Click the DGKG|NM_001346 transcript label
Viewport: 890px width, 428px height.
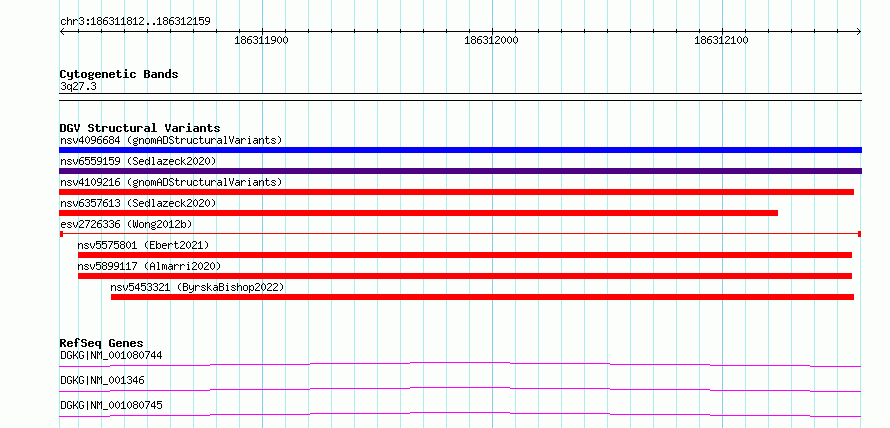coord(102,381)
